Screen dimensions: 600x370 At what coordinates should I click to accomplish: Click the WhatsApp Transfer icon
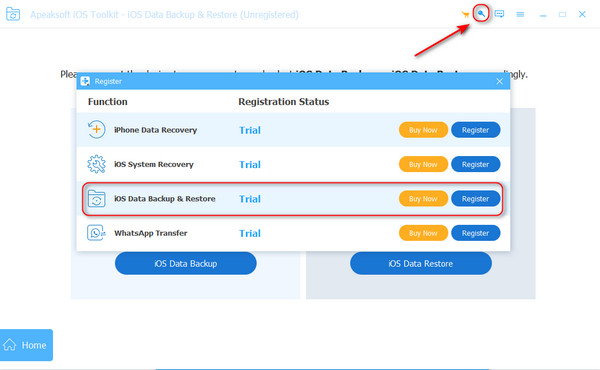click(x=96, y=233)
